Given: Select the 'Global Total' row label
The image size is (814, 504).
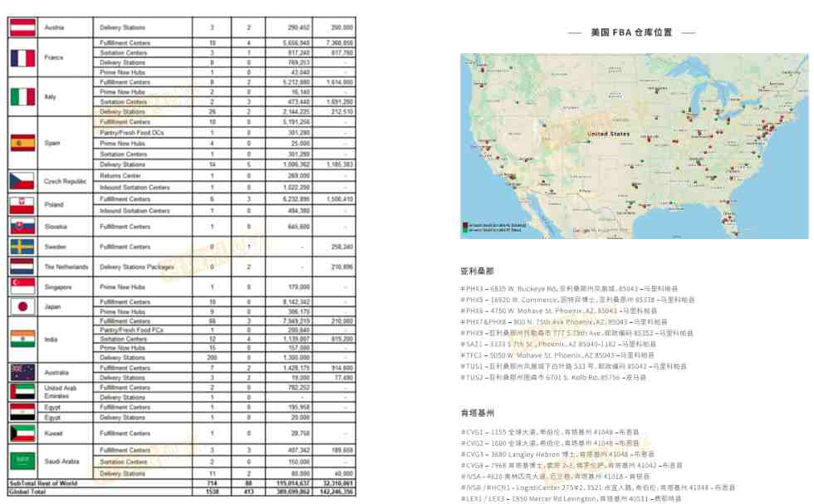Looking at the screenshot, I should click(27, 491).
